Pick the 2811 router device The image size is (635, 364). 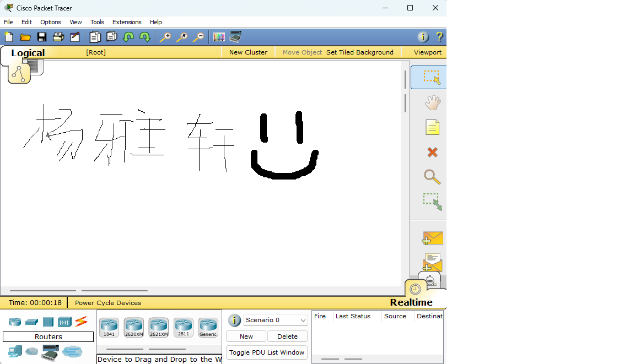(x=184, y=327)
